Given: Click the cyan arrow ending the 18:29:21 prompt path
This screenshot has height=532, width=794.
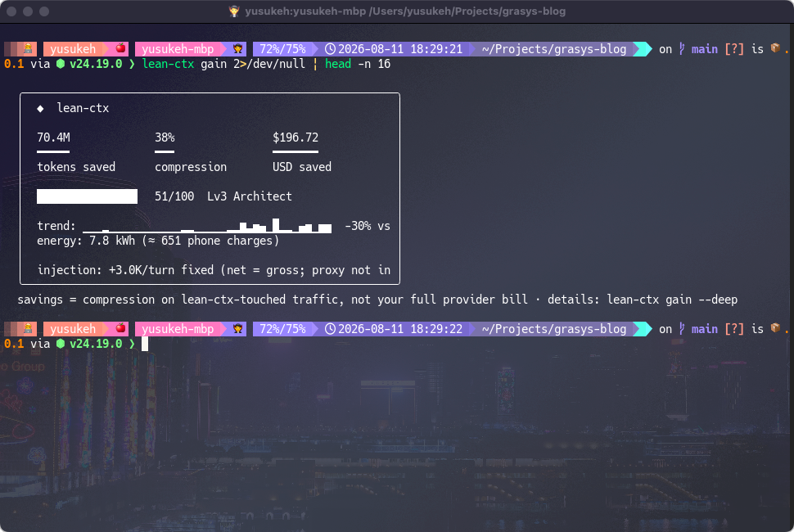Looking at the screenshot, I should [643, 49].
